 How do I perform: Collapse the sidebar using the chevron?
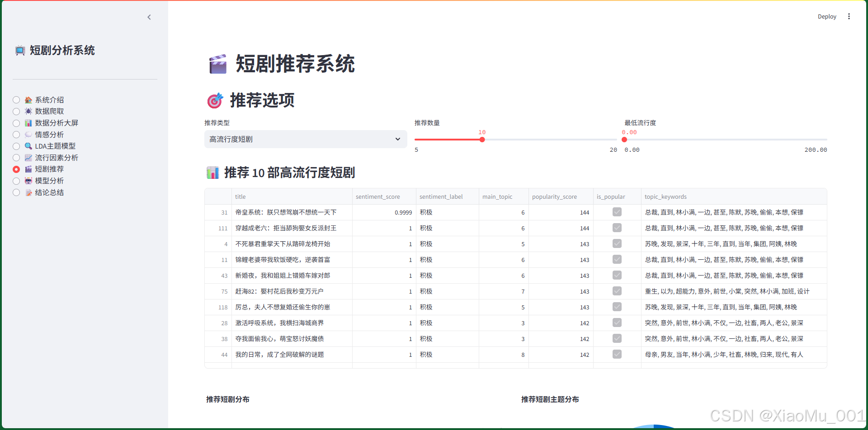[149, 17]
